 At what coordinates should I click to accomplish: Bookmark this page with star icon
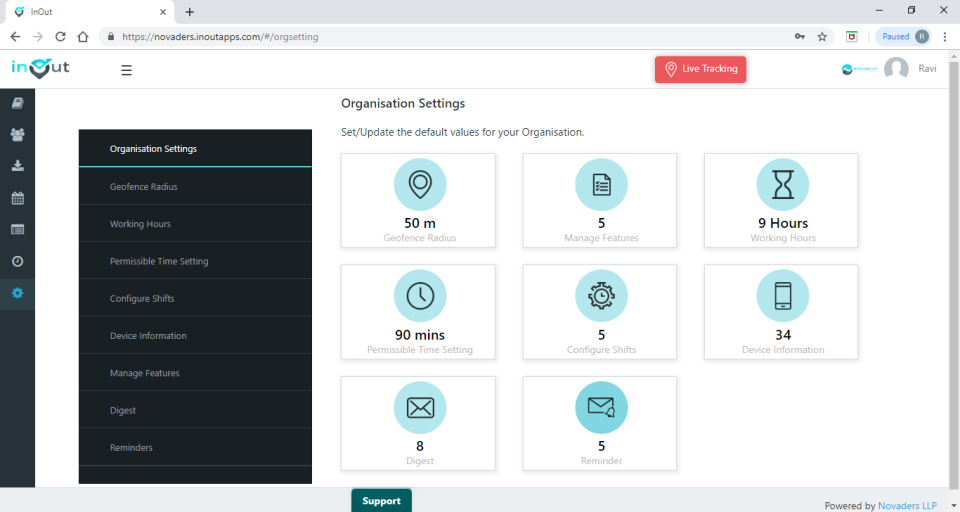point(822,37)
